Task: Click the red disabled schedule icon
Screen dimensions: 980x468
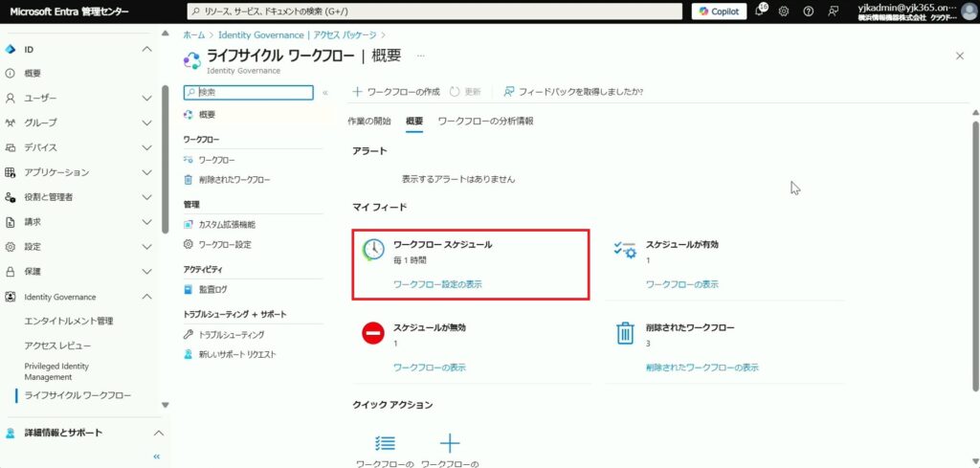Action: [373, 332]
